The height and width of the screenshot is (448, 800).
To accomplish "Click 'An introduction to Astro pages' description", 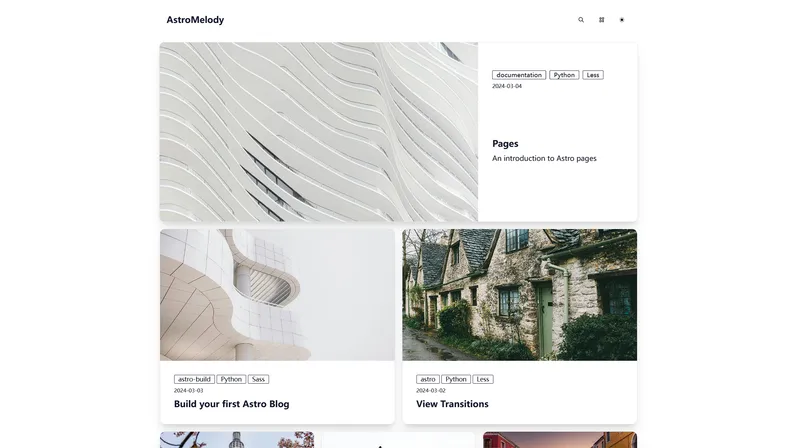I will point(544,158).
